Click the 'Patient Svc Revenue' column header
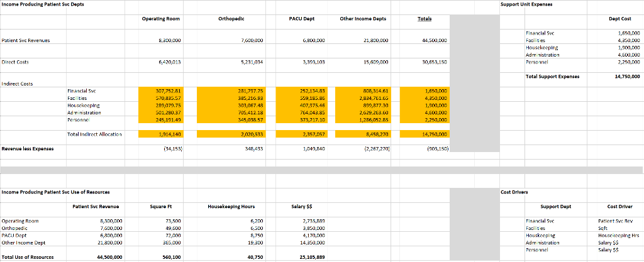This screenshot has height=262, width=644. point(96,206)
